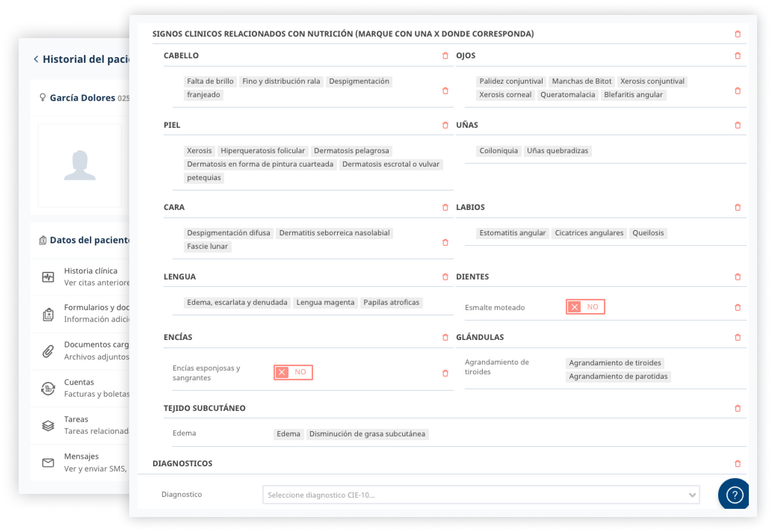Open Cuentas facturas y boletas

(x=80, y=388)
